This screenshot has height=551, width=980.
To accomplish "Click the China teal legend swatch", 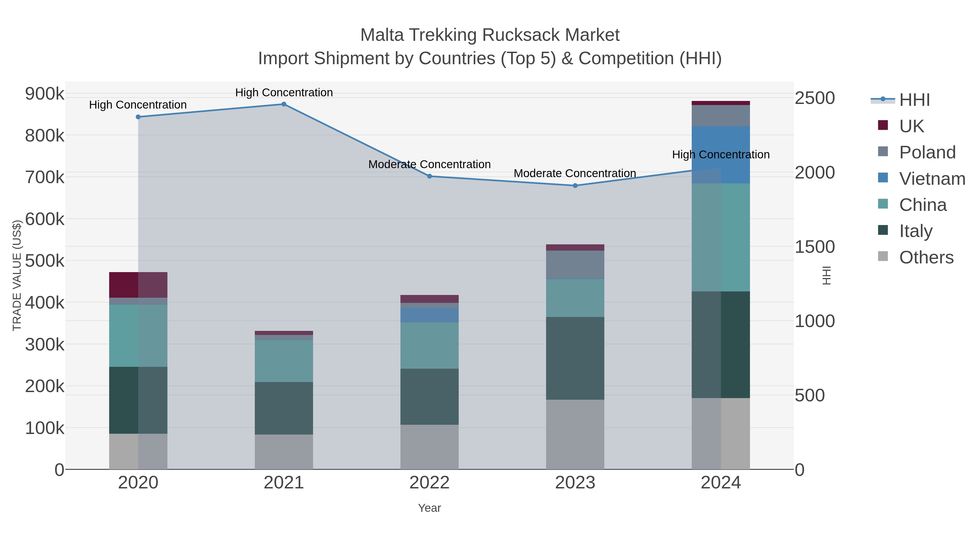I will pos(883,204).
